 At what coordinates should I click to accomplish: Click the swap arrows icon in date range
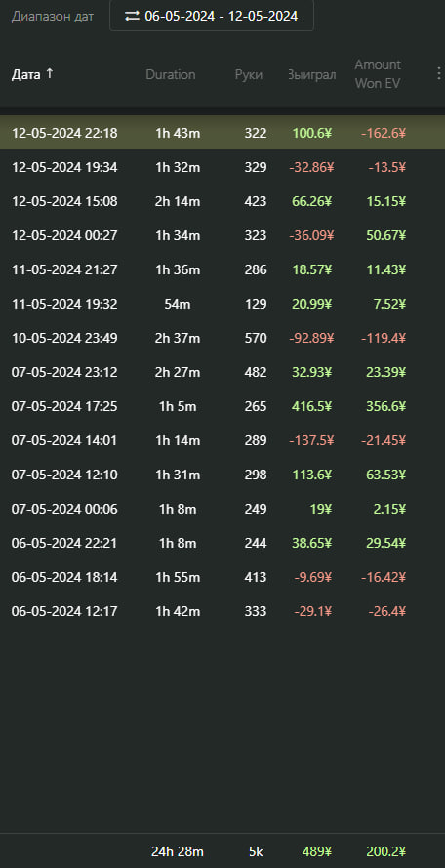(x=132, y=16)
